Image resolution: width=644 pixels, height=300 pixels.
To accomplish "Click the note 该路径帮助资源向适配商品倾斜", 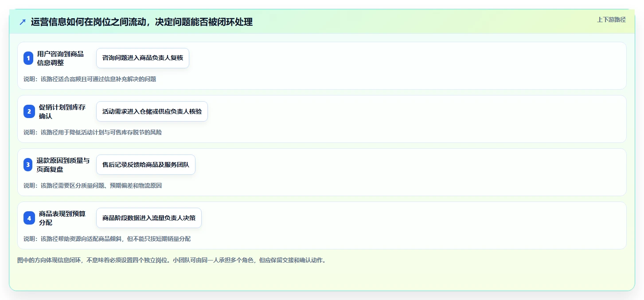I will click(82, 239).
